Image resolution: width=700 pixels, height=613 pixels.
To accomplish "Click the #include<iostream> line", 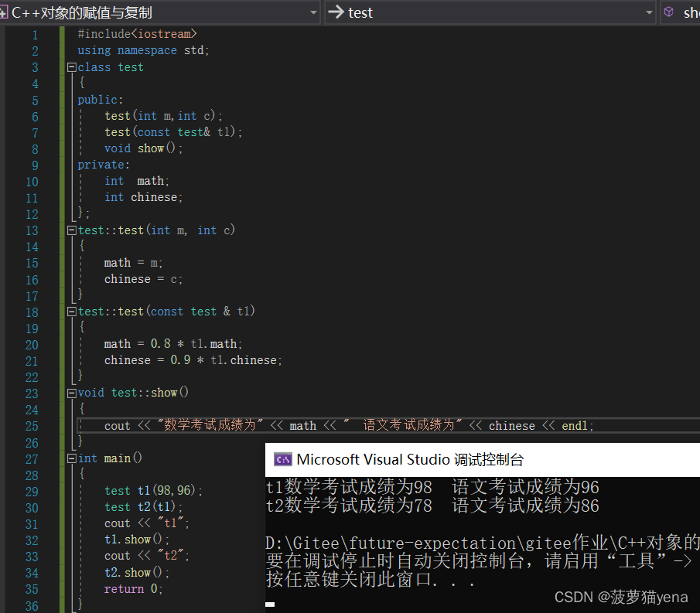I will pyautogui.click(x=137, y=34).
